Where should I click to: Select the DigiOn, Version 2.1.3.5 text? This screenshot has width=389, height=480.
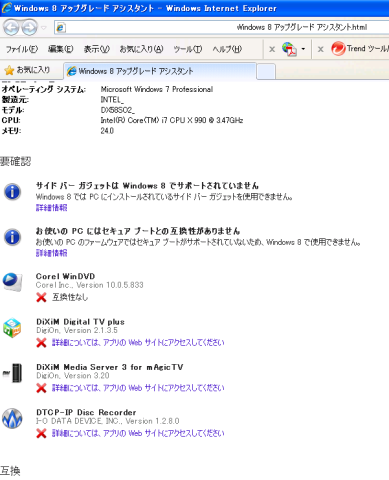point(77,331)
